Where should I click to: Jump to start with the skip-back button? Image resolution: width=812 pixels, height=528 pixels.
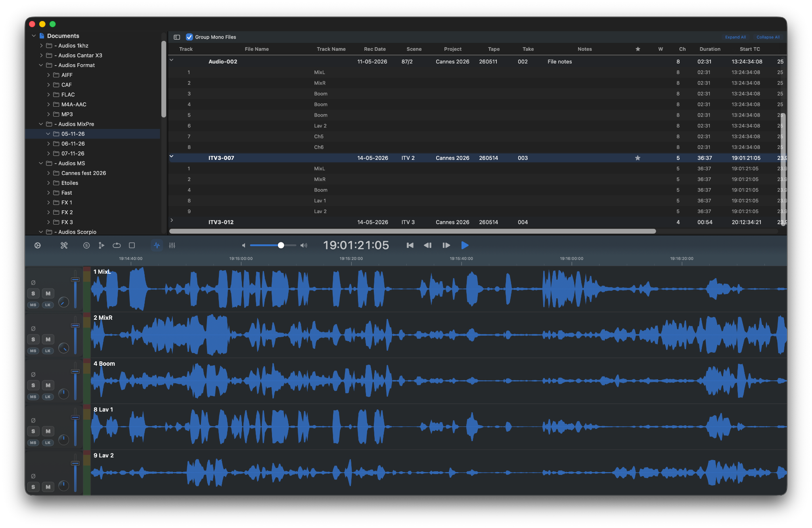(x=410, y=246)
